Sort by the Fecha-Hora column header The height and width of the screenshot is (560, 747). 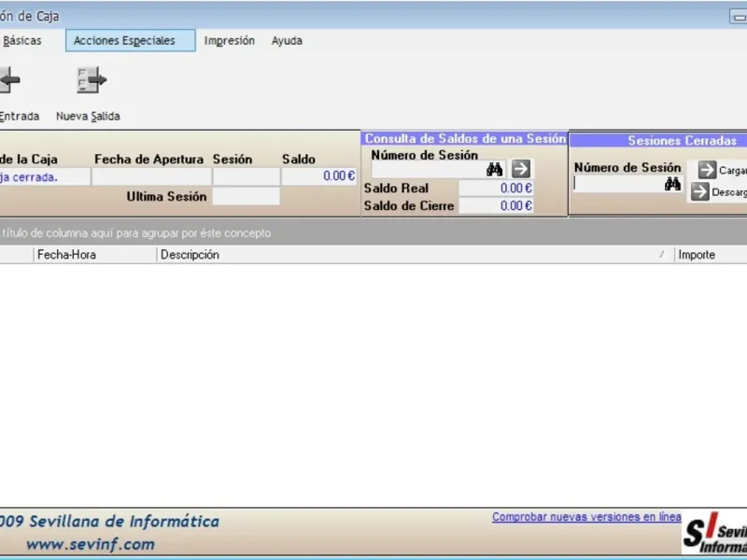(95, 255)
